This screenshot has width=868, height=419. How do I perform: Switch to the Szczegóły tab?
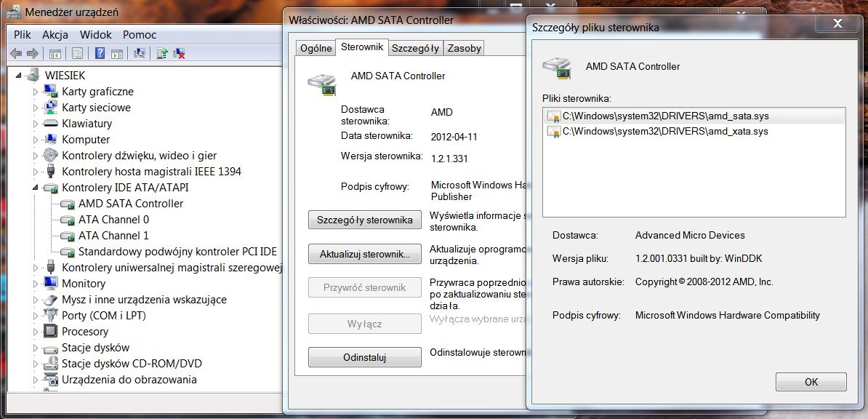(x=415, y=48)
